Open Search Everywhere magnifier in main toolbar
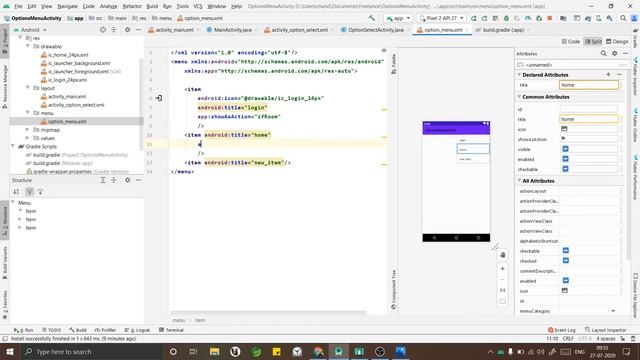640x360 pixels. click(623, 18)
